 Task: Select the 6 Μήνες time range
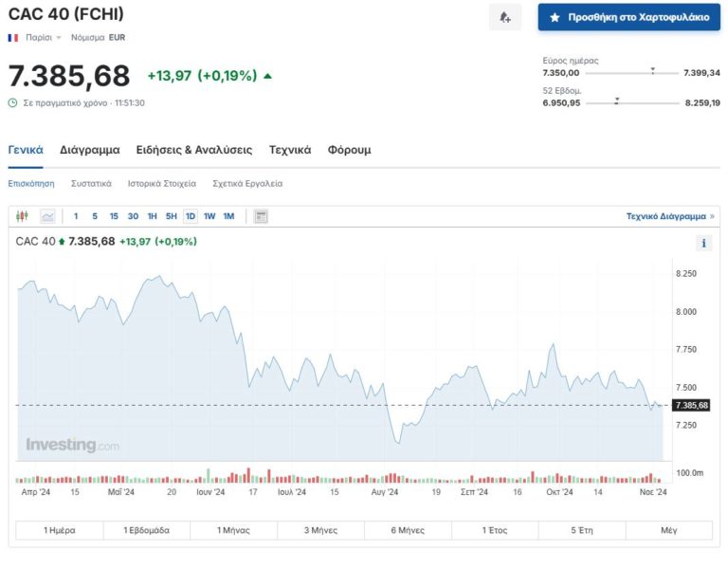pos(408,530)
